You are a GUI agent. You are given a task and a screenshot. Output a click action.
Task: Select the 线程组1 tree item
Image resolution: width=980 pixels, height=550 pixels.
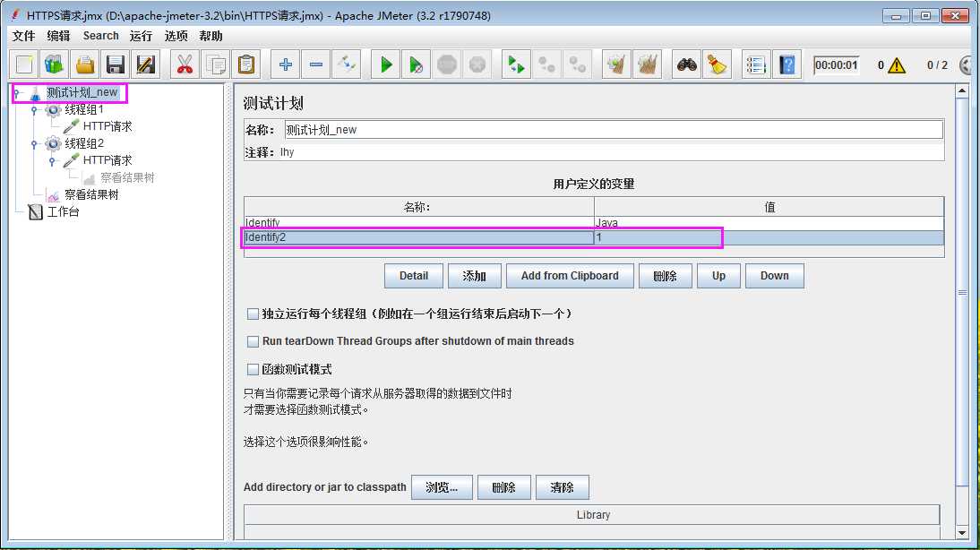coord(83,109)
